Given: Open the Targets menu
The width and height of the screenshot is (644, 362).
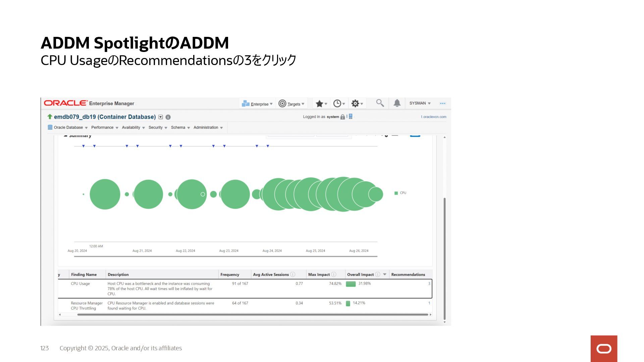Looking at the screenshot, I should point(291,104).
